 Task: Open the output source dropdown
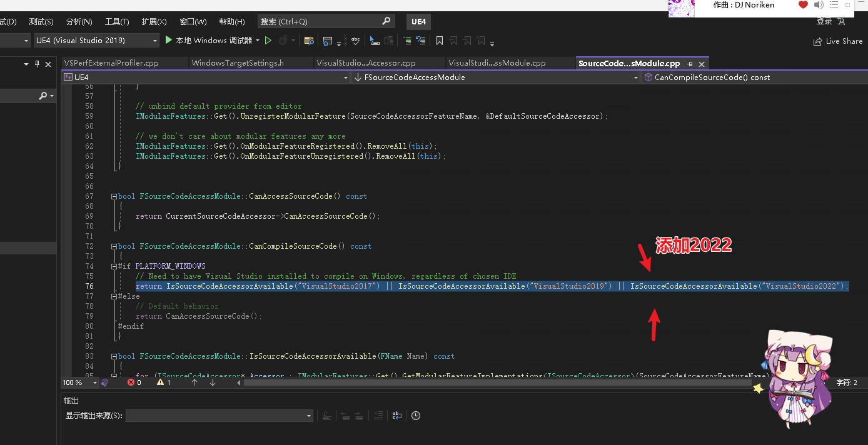pos(220,416)
